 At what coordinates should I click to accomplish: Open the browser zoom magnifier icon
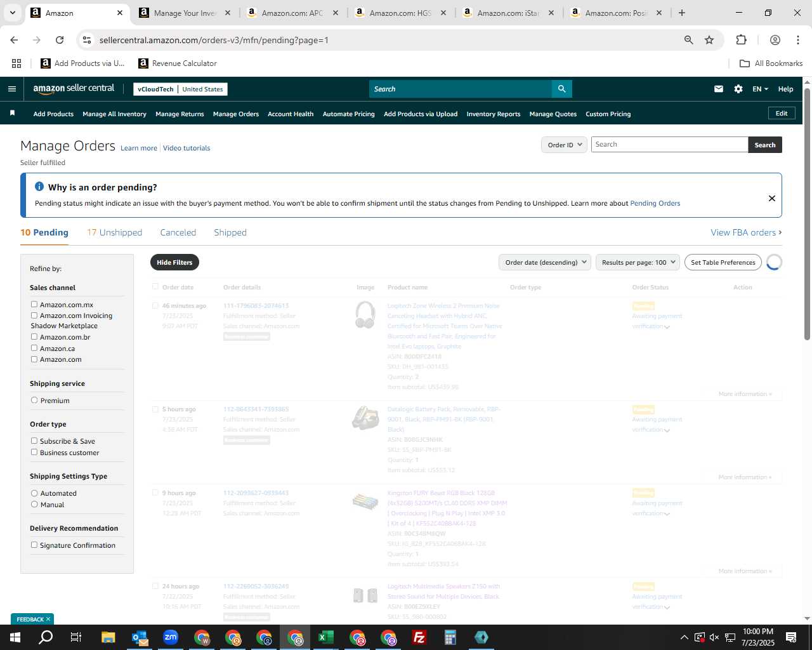coord(688,40)
